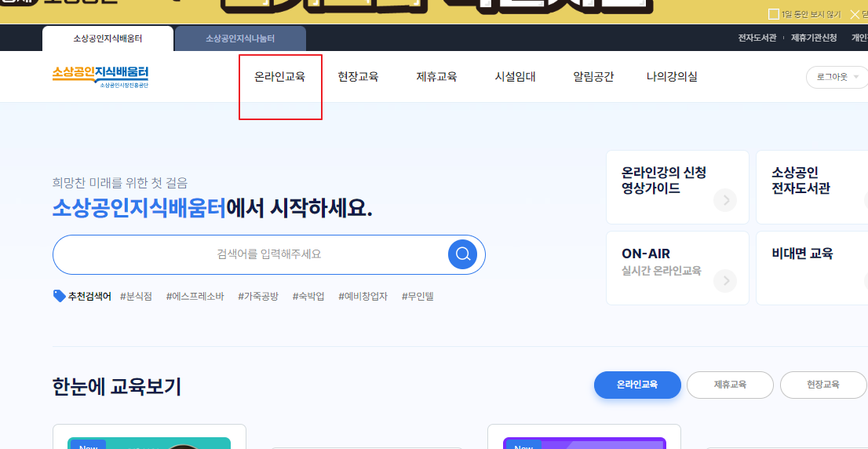
Task: Open the arrow on ON-AIR 실시간 온라인교육 card
Action: [x=725, y=281]
